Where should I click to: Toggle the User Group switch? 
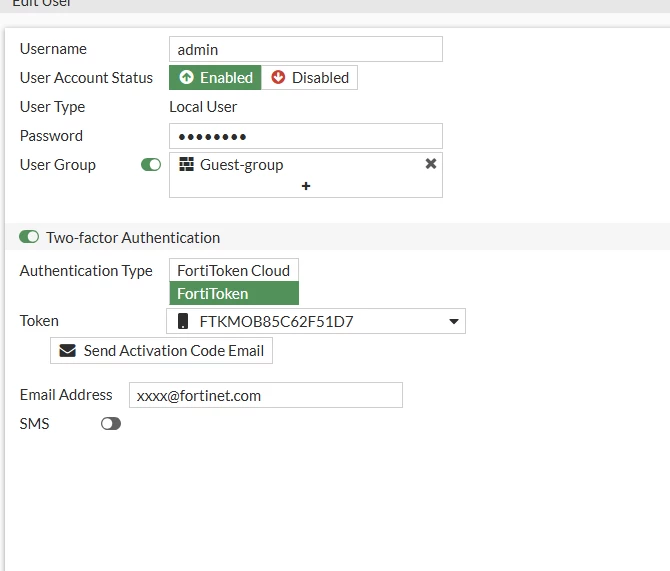(x=151, y=165)
